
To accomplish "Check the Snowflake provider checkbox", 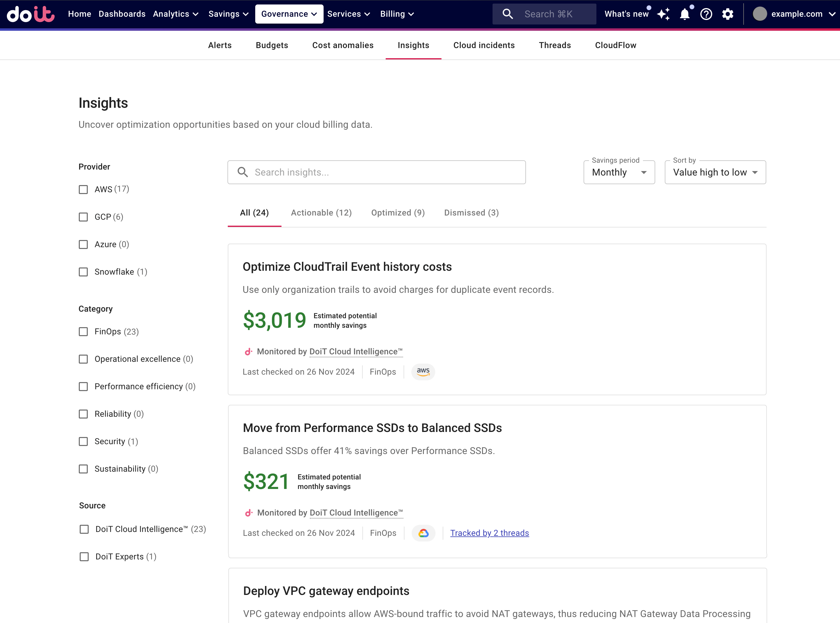I will click(x=83, y=272).
